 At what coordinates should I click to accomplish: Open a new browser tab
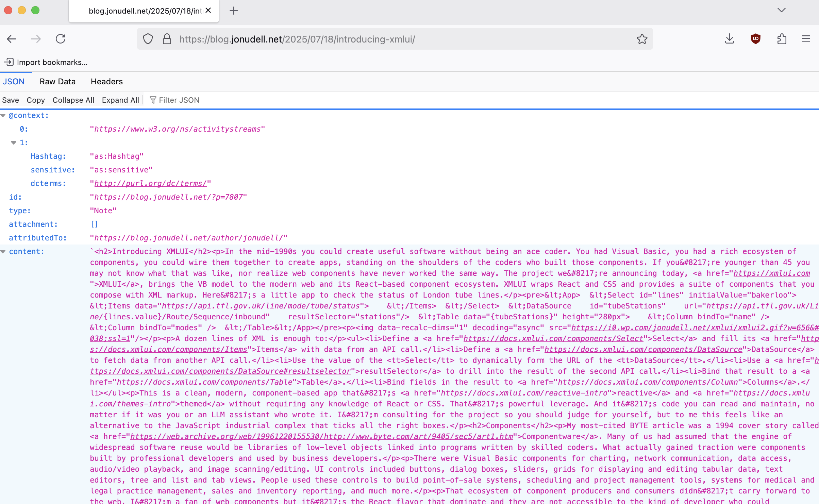pos(234,11)
